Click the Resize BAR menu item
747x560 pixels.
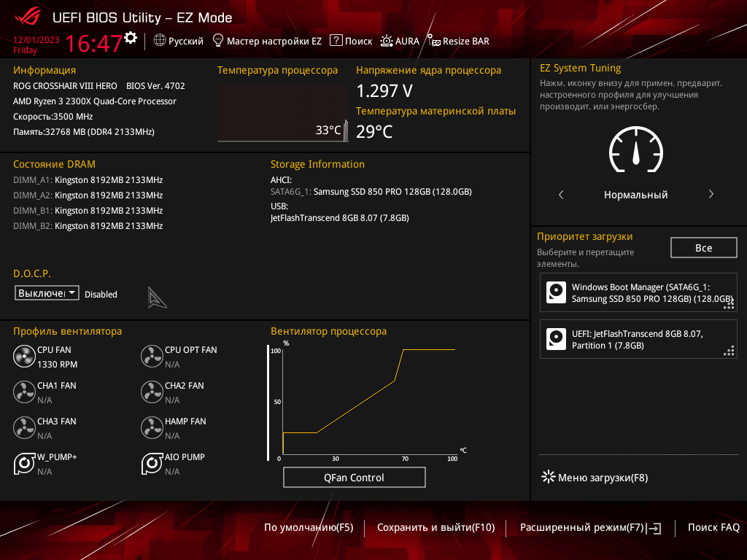click(x=466, y=41)
